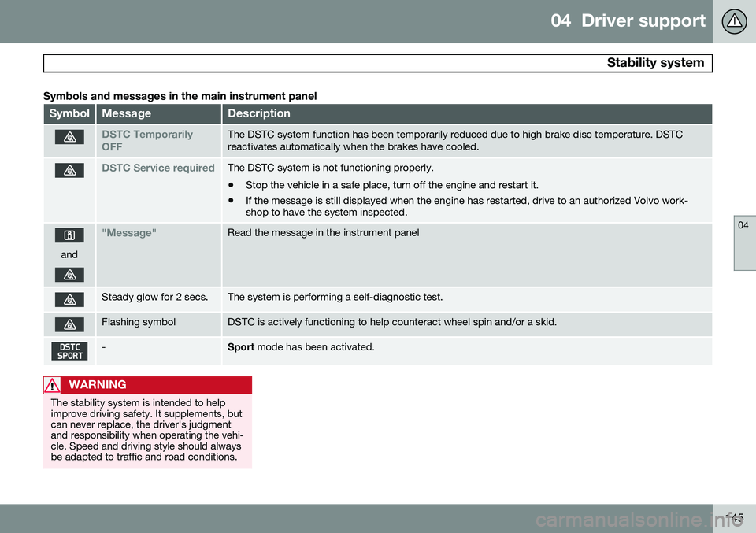Click the quoted "Message" entry in table

128,233
